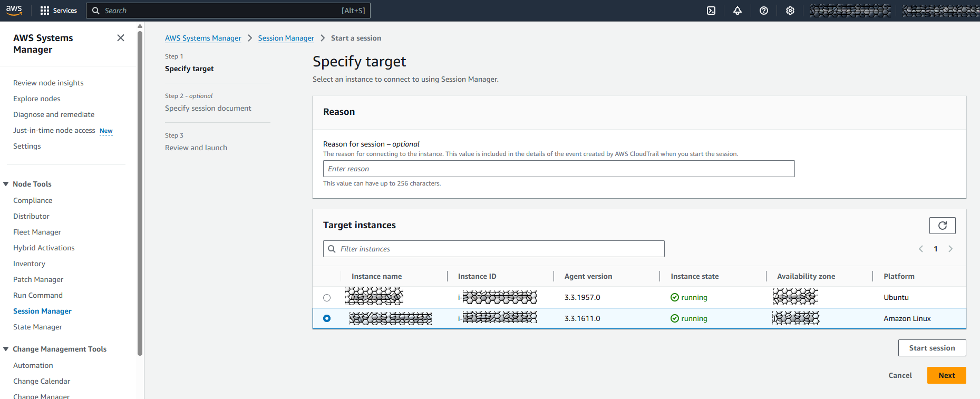Click running status of Ubuntu instance
The image size is (980, 399).
point(689,297)
